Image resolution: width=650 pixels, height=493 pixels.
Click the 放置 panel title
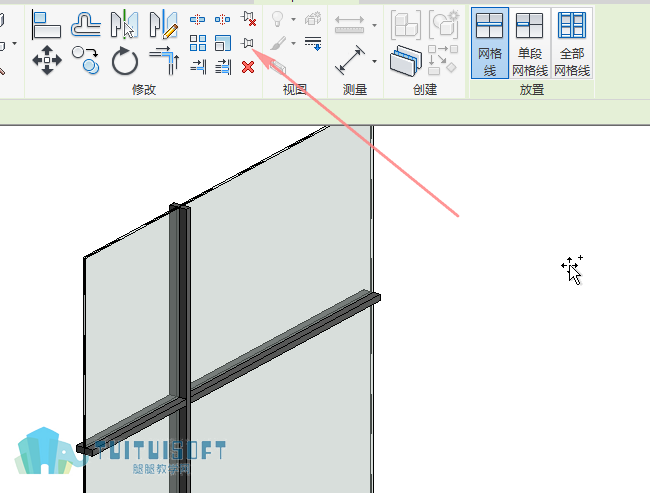click(531, 90)
